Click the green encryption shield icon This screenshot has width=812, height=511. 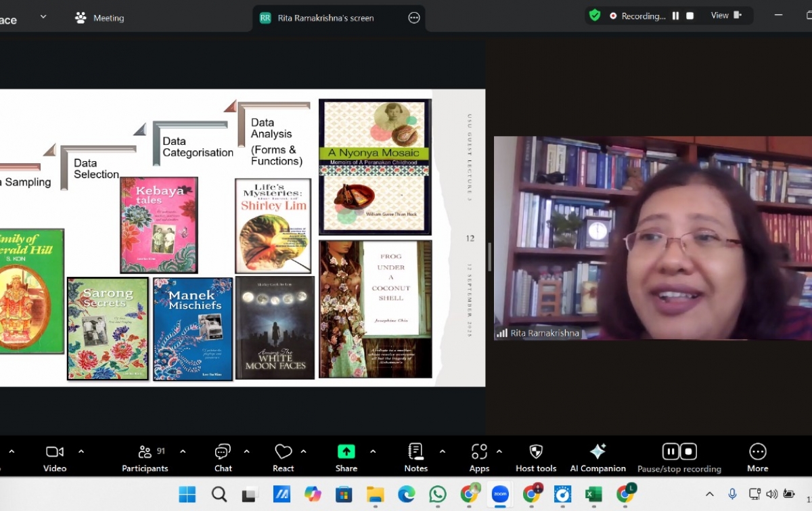coord(595,16)
